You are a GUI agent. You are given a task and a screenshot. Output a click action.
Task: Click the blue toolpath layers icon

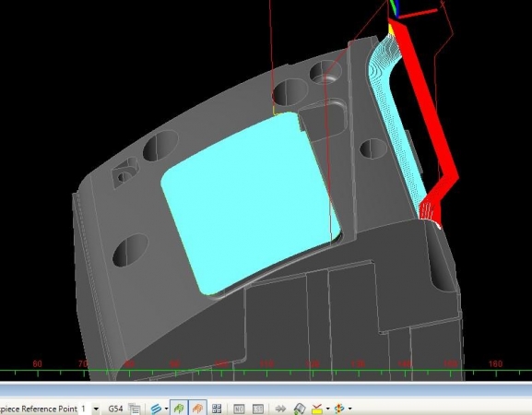(156, 409)
